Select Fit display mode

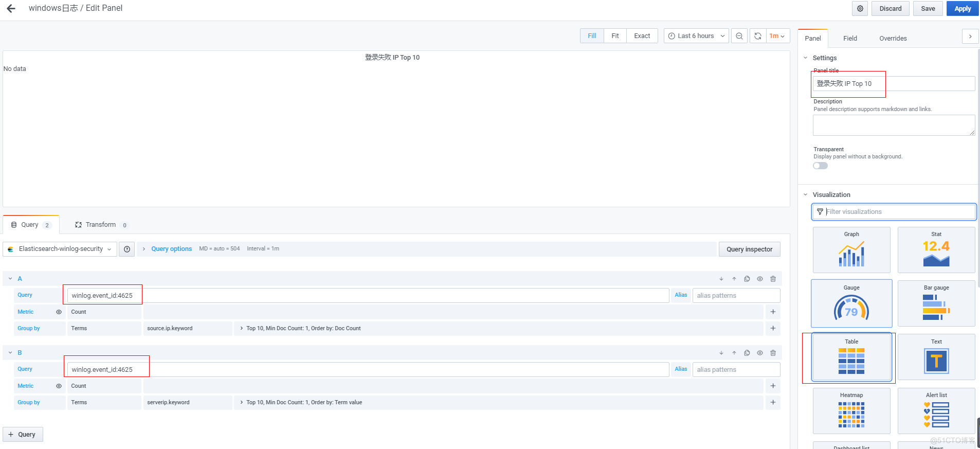(615, 36)
